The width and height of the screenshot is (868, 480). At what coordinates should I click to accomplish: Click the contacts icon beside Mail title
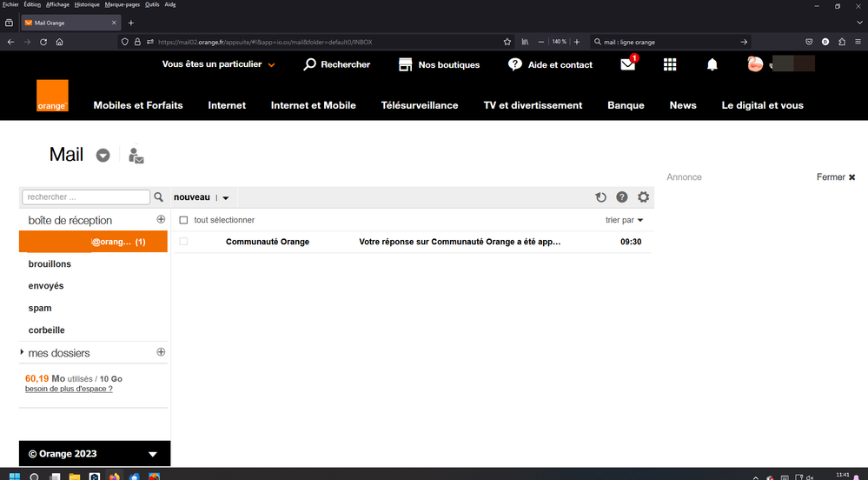click(136, 156)
